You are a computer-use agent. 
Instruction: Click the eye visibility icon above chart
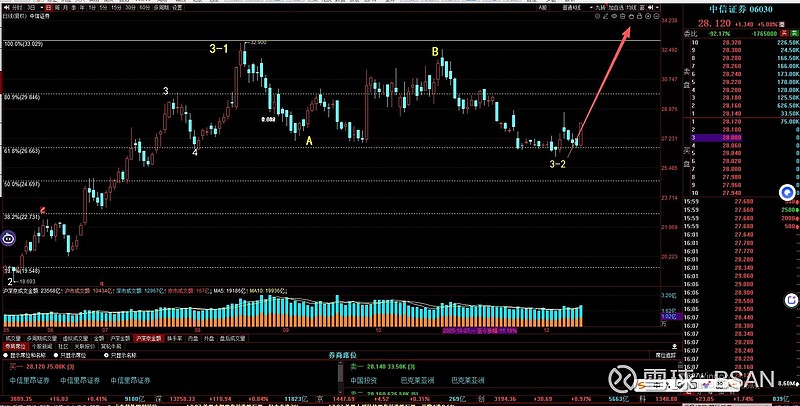614,16
